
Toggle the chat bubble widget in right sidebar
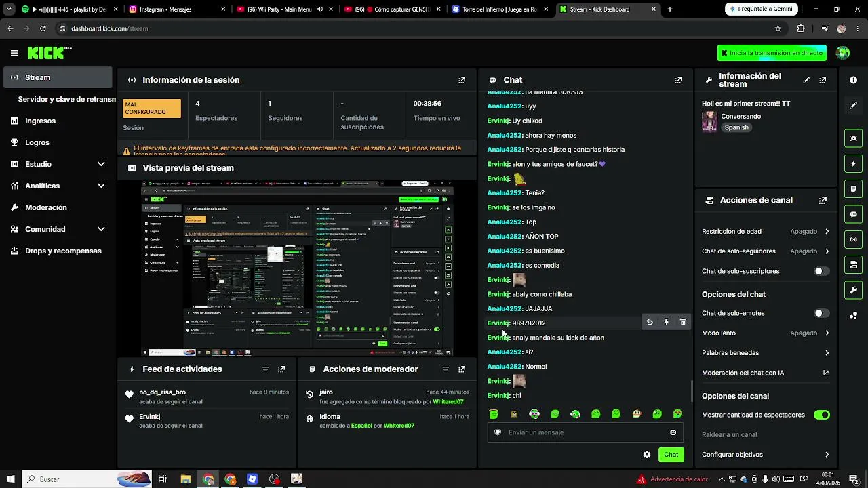click(x=853, y=214)
